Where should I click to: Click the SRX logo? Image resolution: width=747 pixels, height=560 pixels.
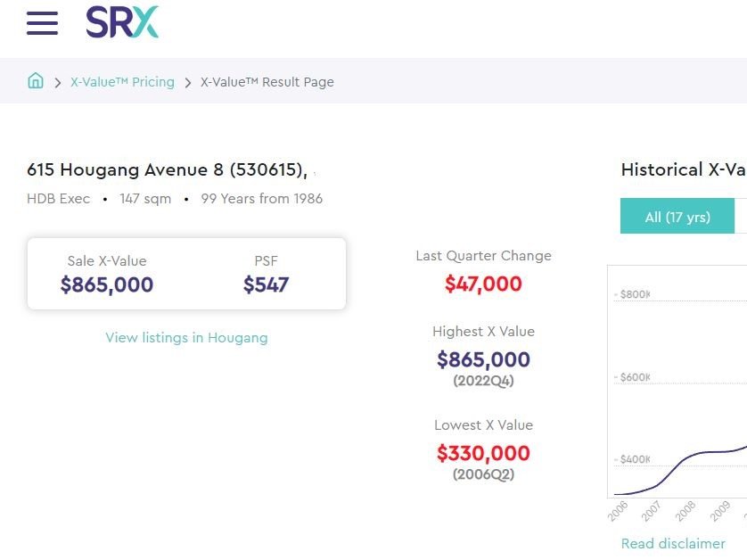(x=122, y=23)
